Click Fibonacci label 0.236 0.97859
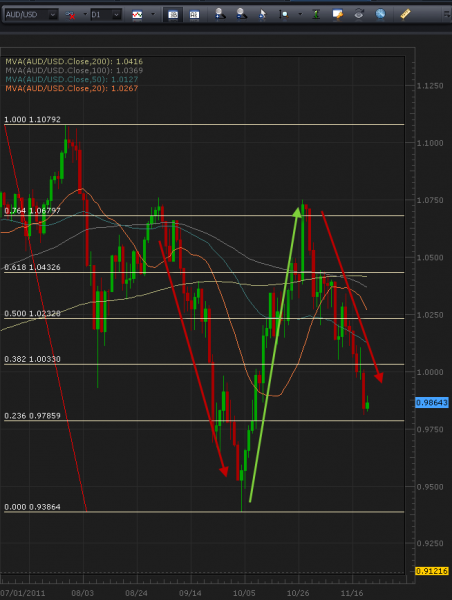Image resolution: width=452 pixels, height=600 pixels. (32, 416)
